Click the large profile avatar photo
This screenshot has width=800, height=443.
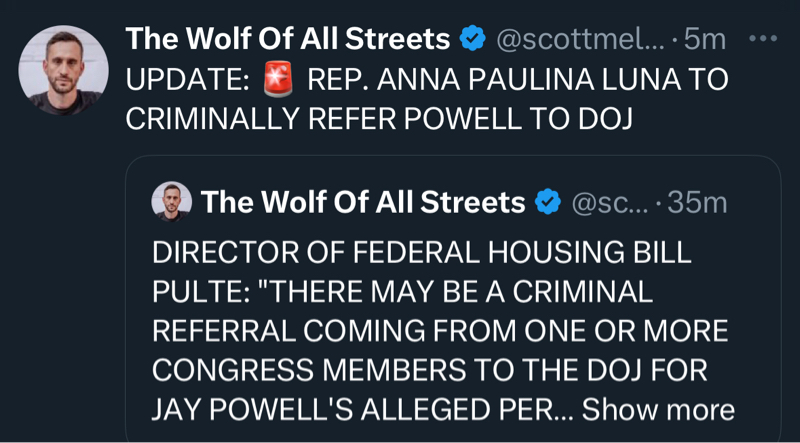click(x=64, y=70)
